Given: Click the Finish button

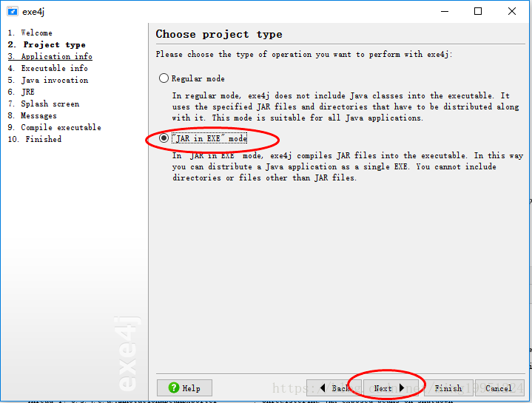Looking at the screenshot, I should click(448, 388).
